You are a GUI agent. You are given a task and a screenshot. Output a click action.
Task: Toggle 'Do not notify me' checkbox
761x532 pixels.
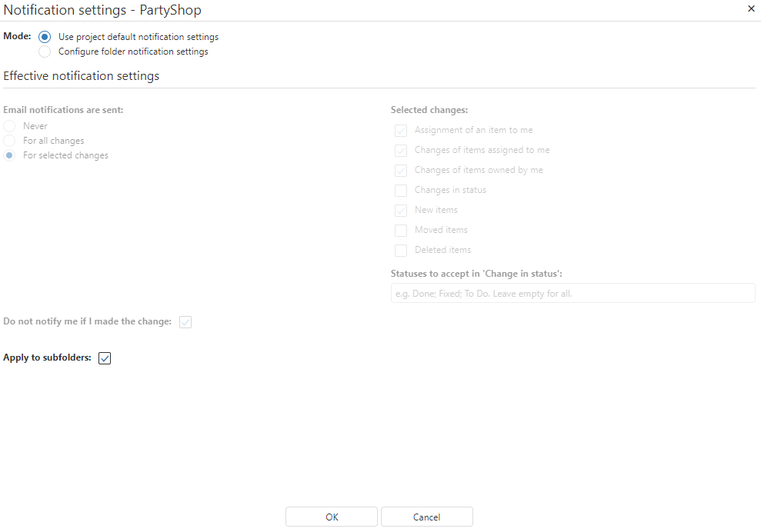pos(185,322)
